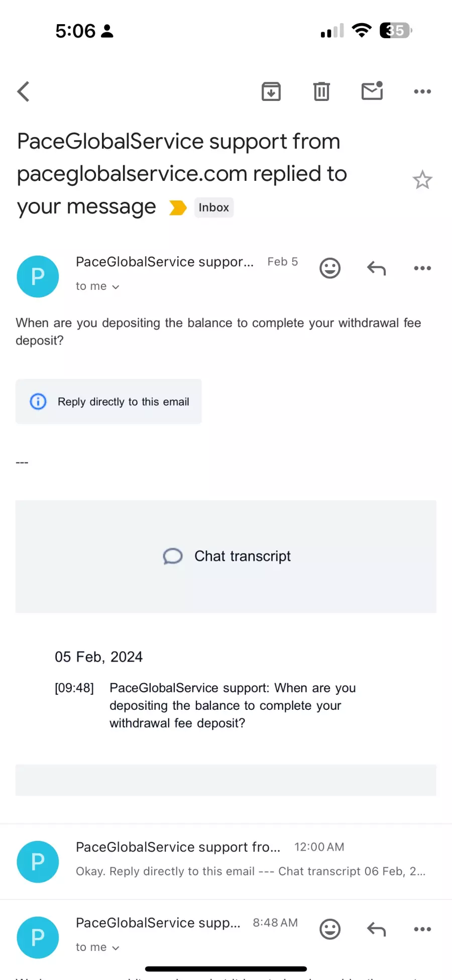Open more options for 8:48 AM message
The width and height of the screenshot is (452, 980).
(422, 929)
